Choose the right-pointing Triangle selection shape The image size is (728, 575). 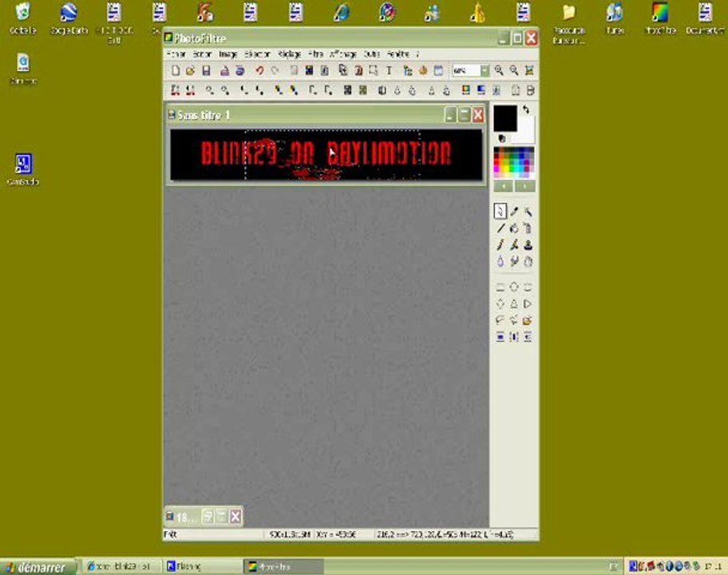pos(528,304)
